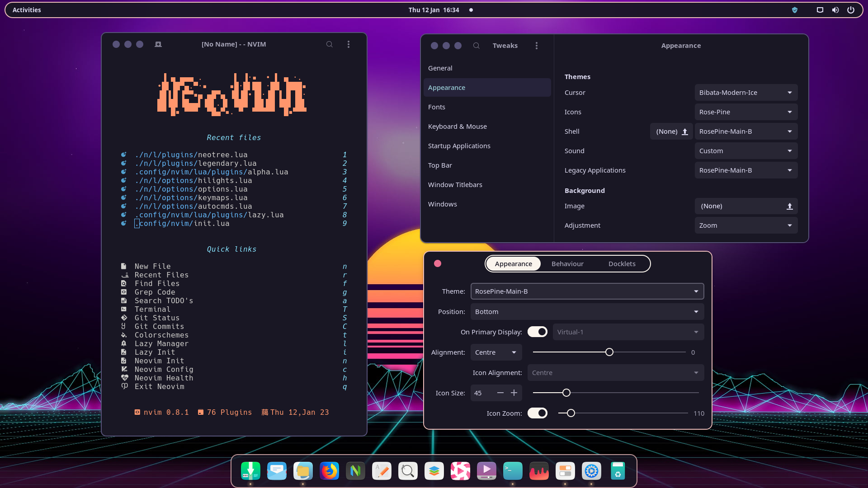Open the Tweaks three-dot menu
Screen dimensions: 868x488
(537, 46)
